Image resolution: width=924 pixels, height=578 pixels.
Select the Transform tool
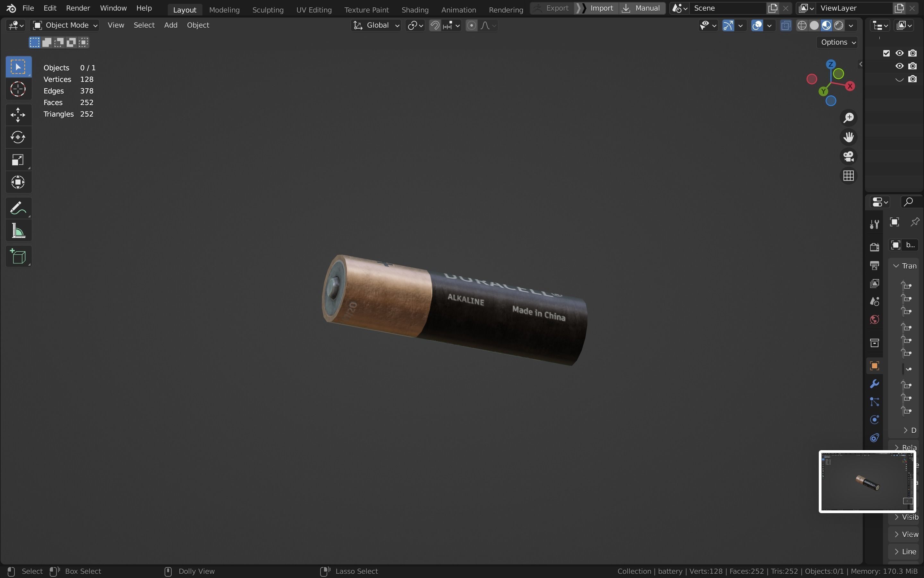coord(18,182)
